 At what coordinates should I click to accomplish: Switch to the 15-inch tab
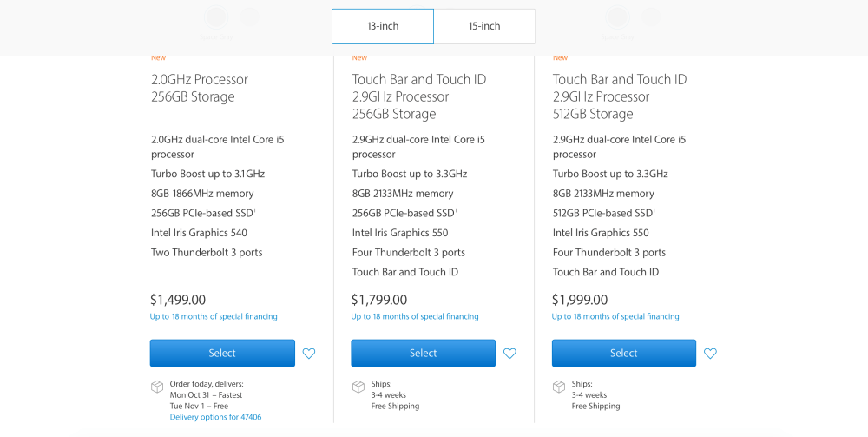[484, 26]
